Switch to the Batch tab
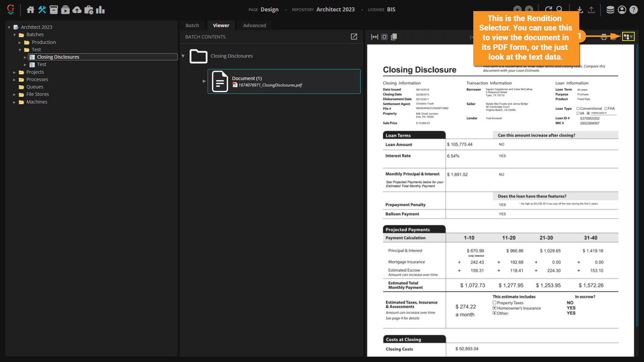The image size is (644, 362). [x=192, y=25]
